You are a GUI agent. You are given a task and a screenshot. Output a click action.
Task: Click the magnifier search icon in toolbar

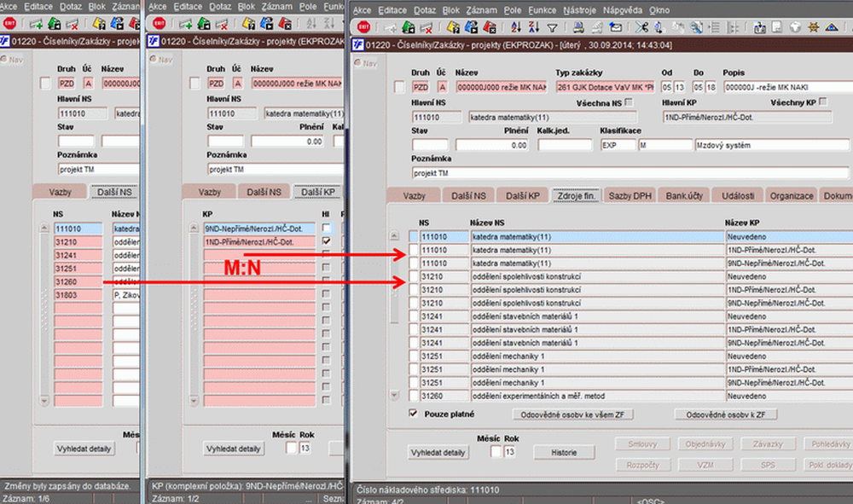tap(696, 26)
